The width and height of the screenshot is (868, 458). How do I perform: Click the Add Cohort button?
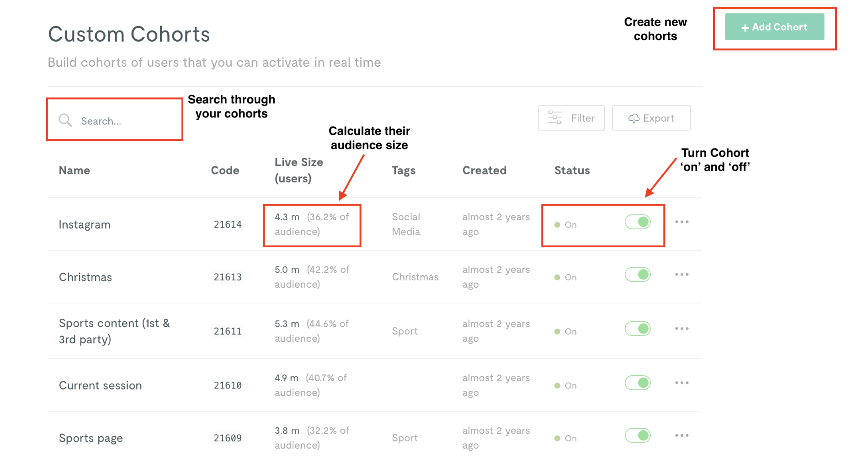[774, 27]
